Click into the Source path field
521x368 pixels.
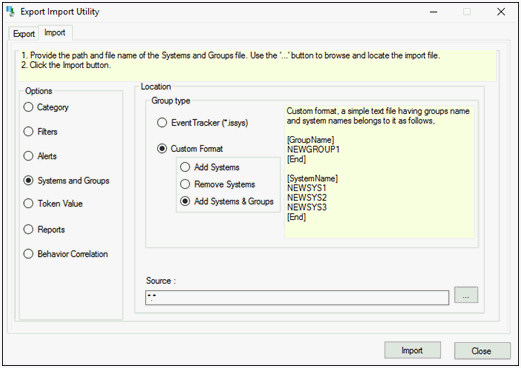(297, 298)
